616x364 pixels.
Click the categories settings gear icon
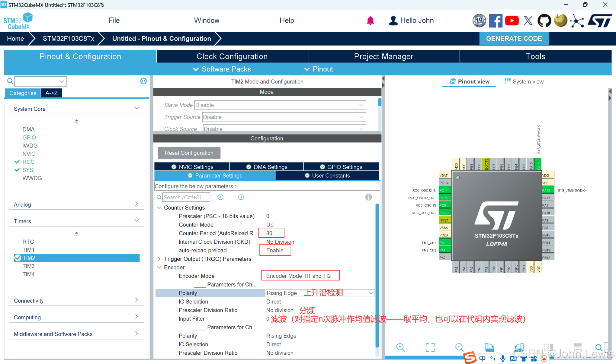tap(143, 81)
